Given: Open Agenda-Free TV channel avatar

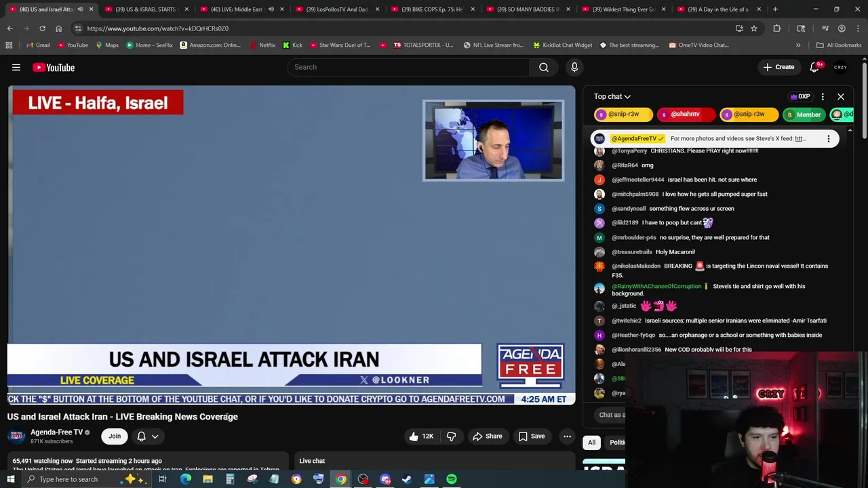Looking at the screenshot, I should 16,436.
